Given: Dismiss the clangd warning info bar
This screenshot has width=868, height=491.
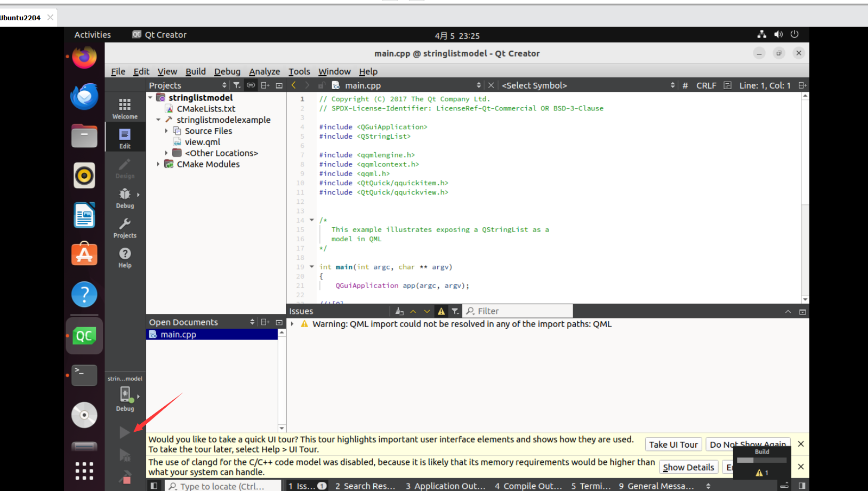Looking at the screenshot, I should tap(801, 466).
